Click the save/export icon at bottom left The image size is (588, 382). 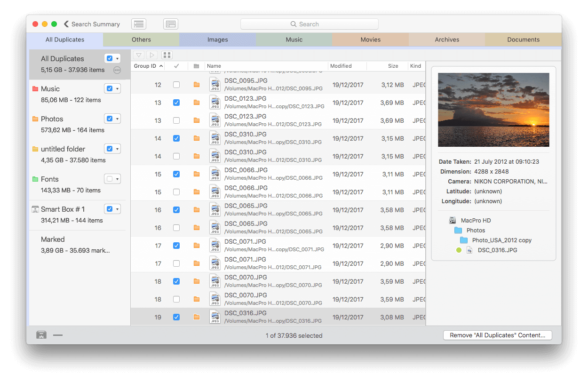tap(41, 335)
